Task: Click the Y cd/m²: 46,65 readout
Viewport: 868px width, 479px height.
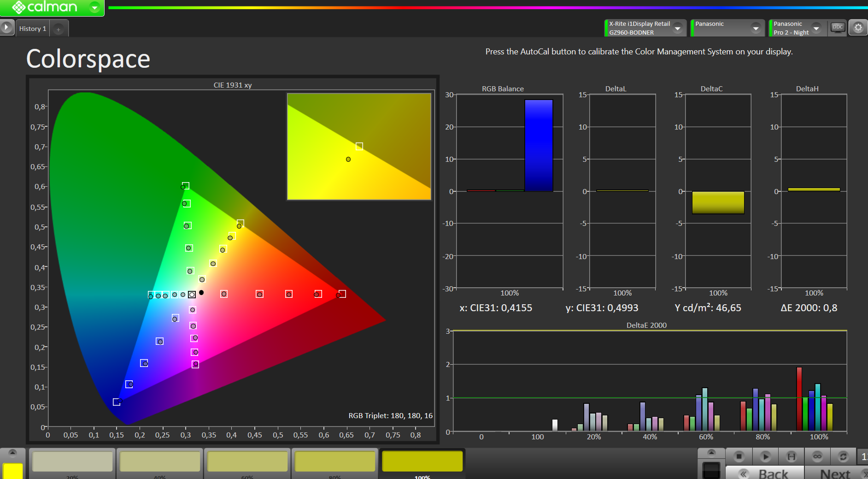Action: click(708, 308)
